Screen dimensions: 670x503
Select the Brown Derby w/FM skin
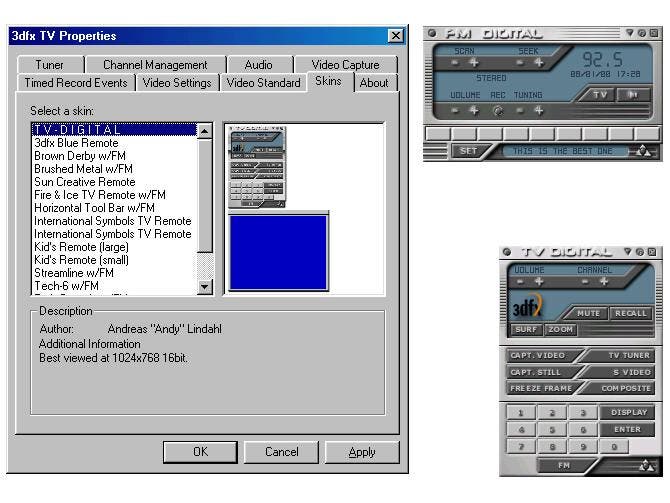click(115, 156)
